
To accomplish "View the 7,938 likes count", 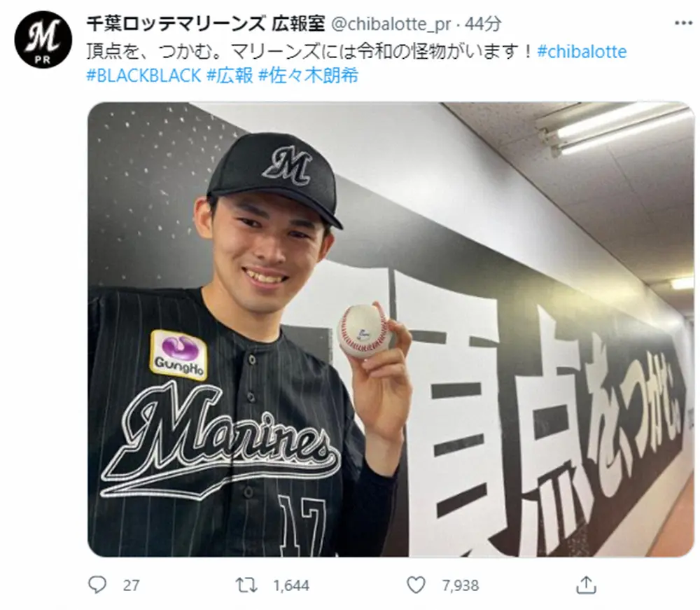I will (461, 585).
